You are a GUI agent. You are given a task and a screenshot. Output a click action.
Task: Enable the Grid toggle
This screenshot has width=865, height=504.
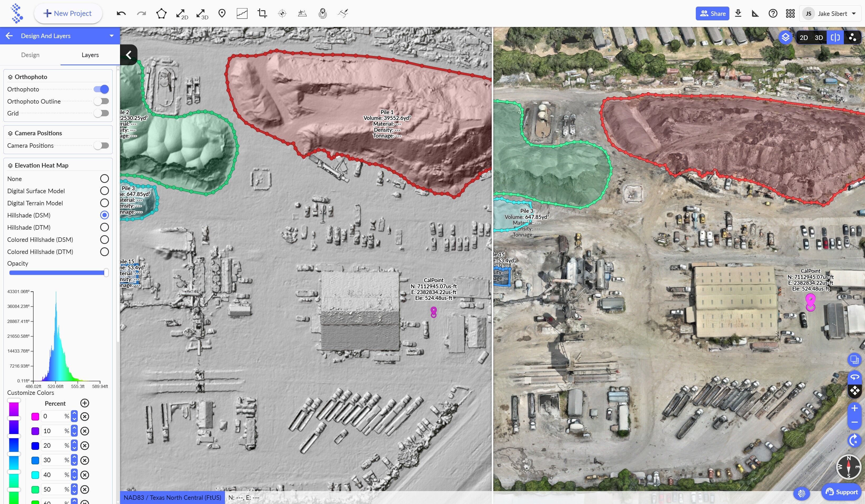point(101,113)
